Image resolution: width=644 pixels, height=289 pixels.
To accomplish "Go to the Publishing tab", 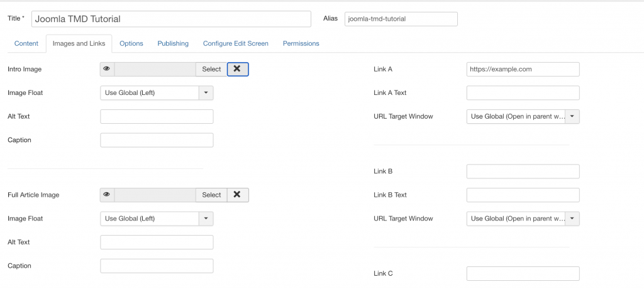I will 173,43.
